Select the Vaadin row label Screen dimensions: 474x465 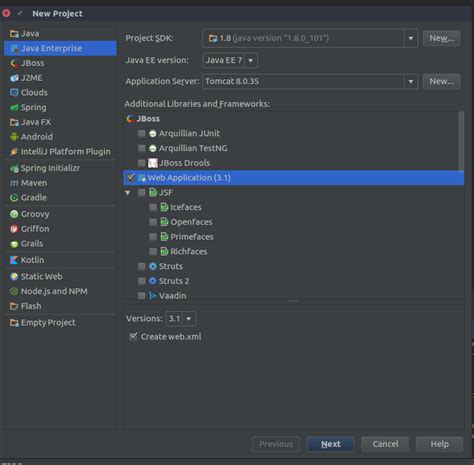(172, 296)
